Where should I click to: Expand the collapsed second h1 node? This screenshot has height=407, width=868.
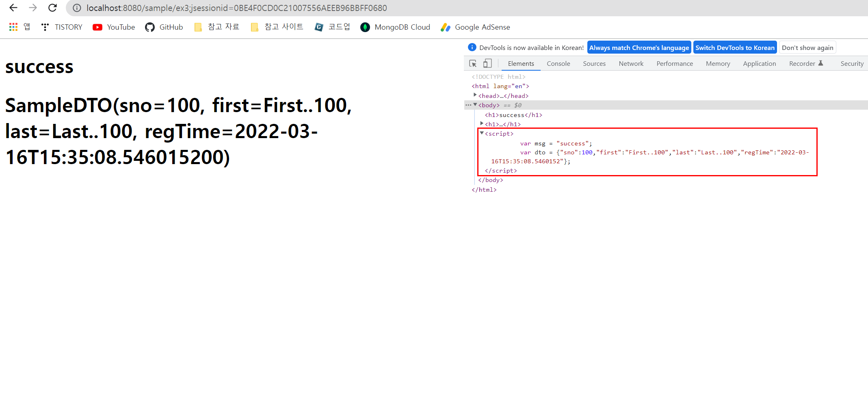[x=482, y=123]
